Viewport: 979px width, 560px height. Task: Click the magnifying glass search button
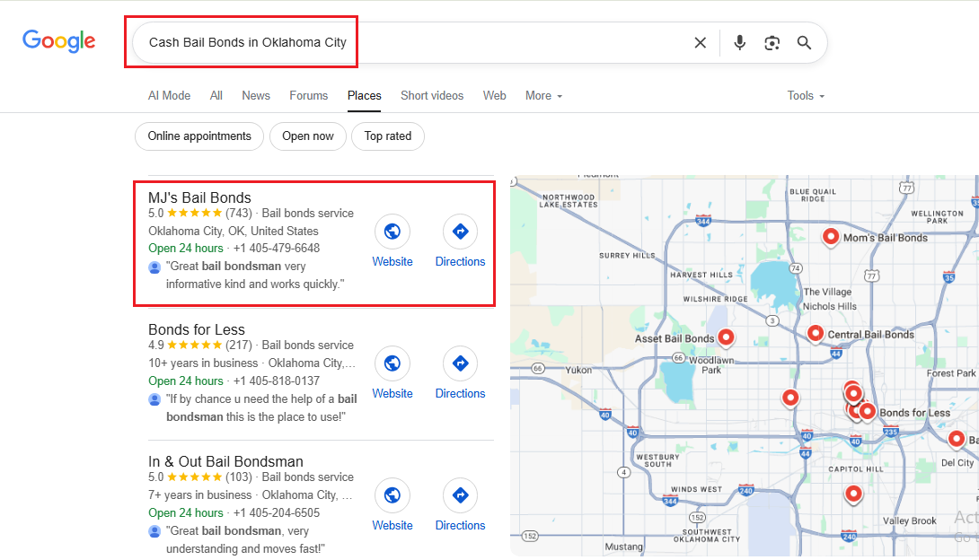point(804,43)
